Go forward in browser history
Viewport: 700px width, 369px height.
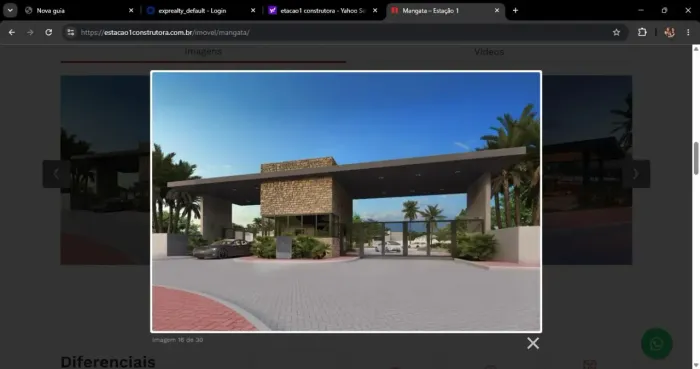pyautogui.click(x=30, y=32)
